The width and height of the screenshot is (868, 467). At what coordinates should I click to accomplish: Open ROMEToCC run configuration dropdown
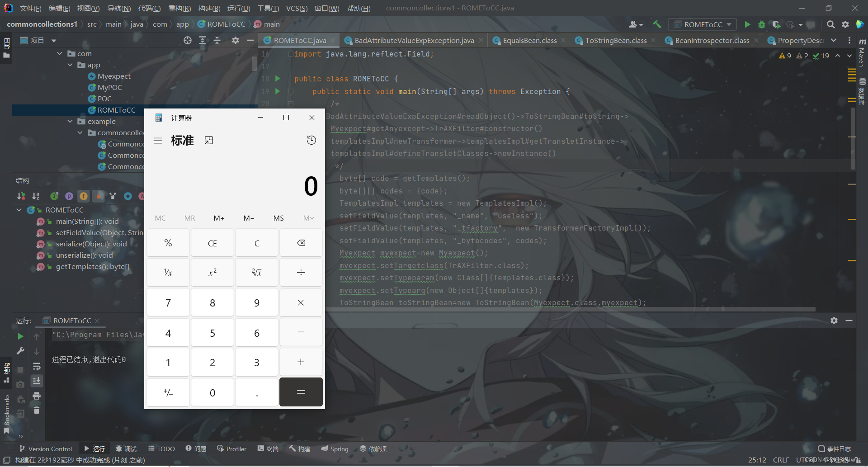[x=703, y=24]
